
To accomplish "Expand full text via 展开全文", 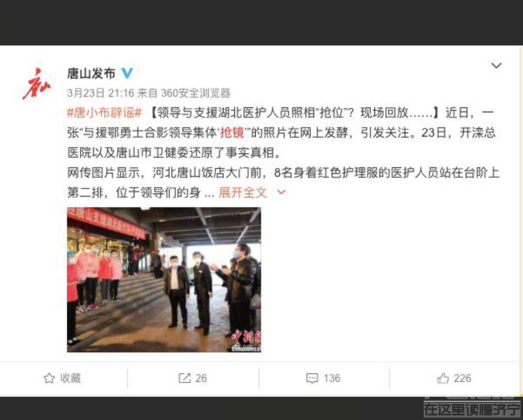I will (x=243, y=192).
